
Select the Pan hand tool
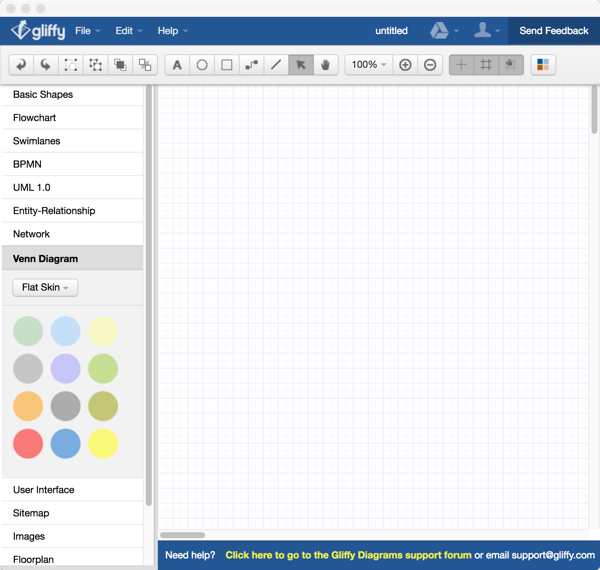pyautogui.click(x=326, y=65)
